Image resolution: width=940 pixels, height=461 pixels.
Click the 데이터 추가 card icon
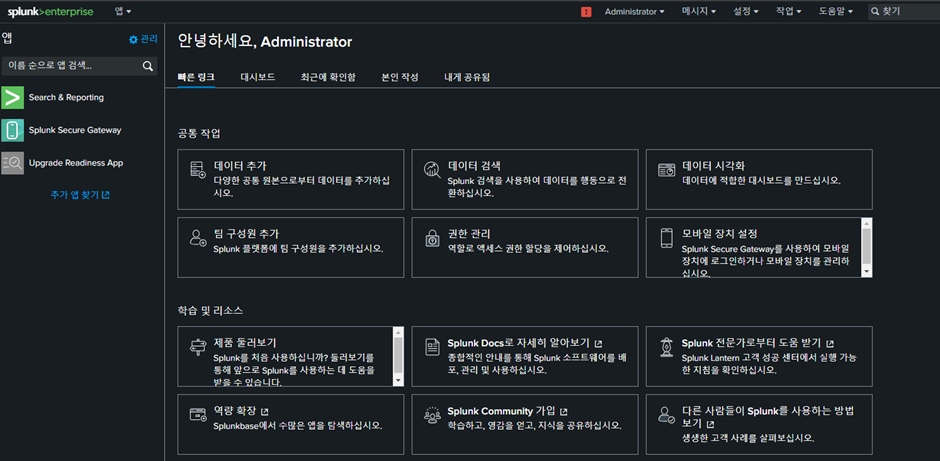point(198,170)
